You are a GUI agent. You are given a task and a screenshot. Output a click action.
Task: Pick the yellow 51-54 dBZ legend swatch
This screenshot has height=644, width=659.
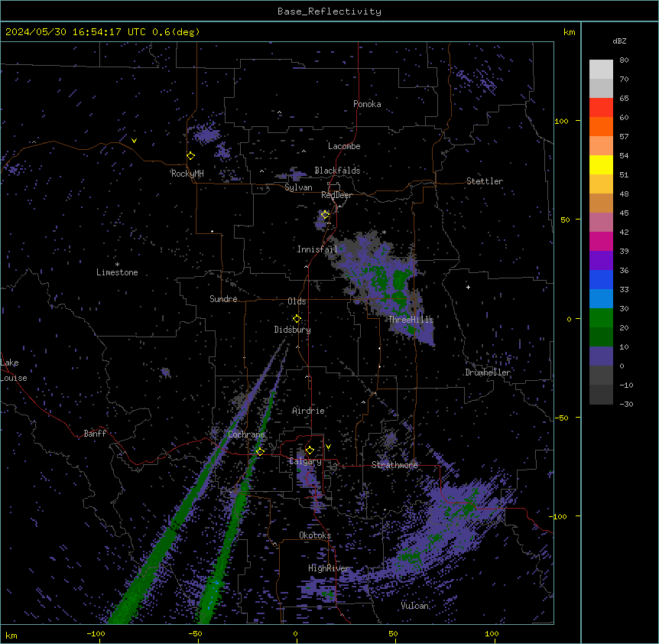(601, 164)
